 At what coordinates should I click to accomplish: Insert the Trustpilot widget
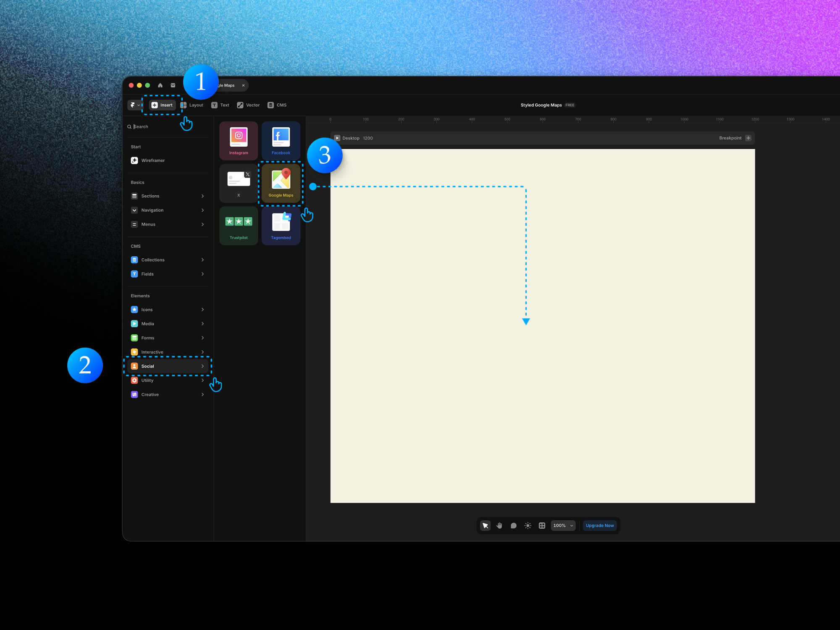click(x=238, y=226)
